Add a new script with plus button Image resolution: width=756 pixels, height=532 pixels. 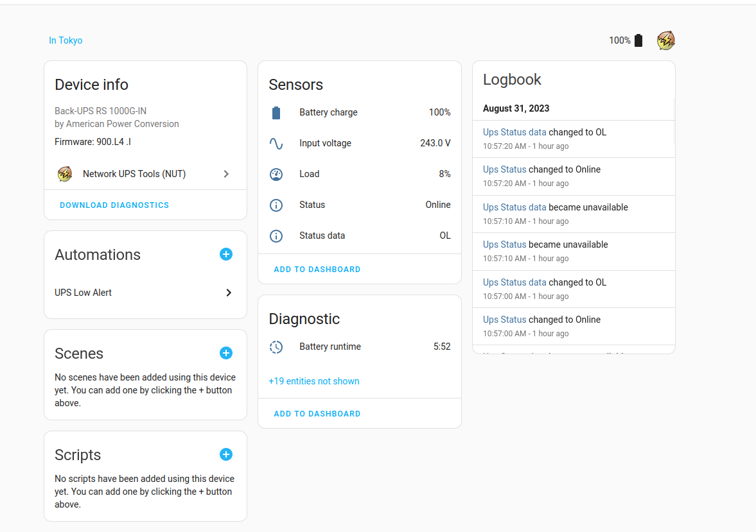coord(226,455)
